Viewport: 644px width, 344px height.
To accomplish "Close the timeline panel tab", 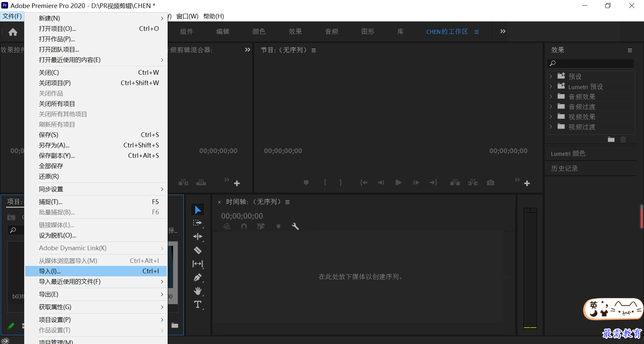I will 219,202.
